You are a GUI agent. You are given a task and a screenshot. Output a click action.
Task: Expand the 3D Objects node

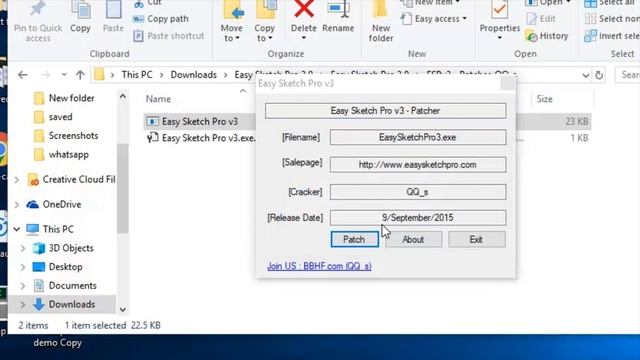click(x=23, y=248)
